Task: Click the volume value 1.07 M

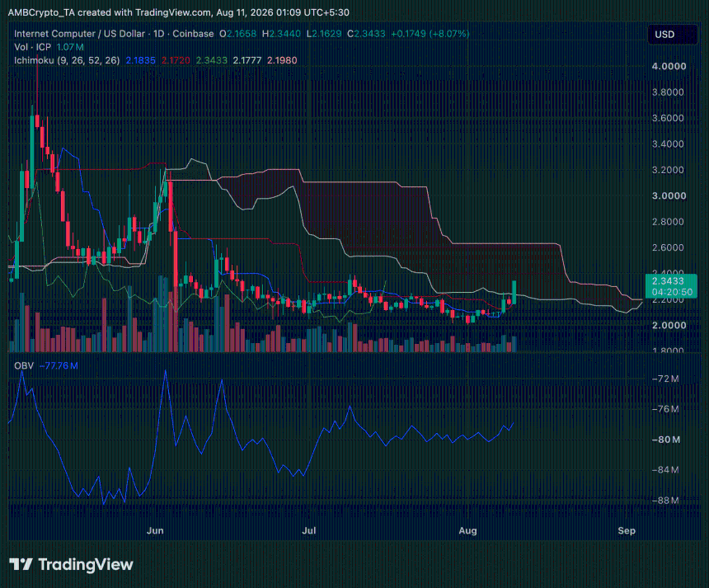Action: (x=70, y=47)
